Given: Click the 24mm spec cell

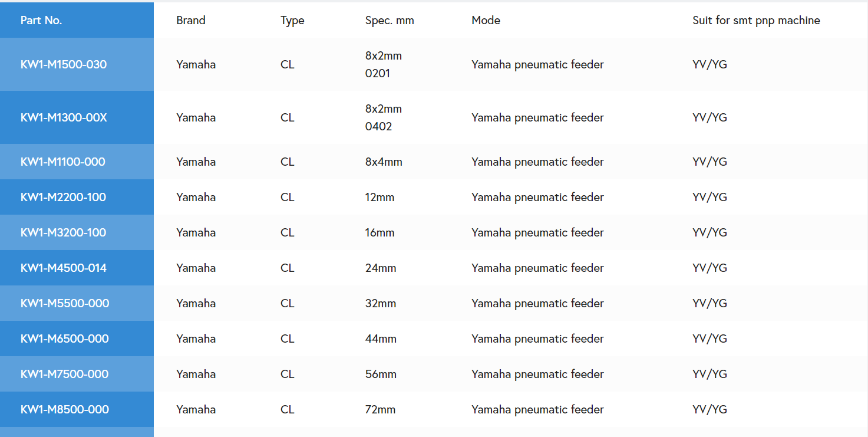Looking at the screenshot, I should [x=381, y=268].
